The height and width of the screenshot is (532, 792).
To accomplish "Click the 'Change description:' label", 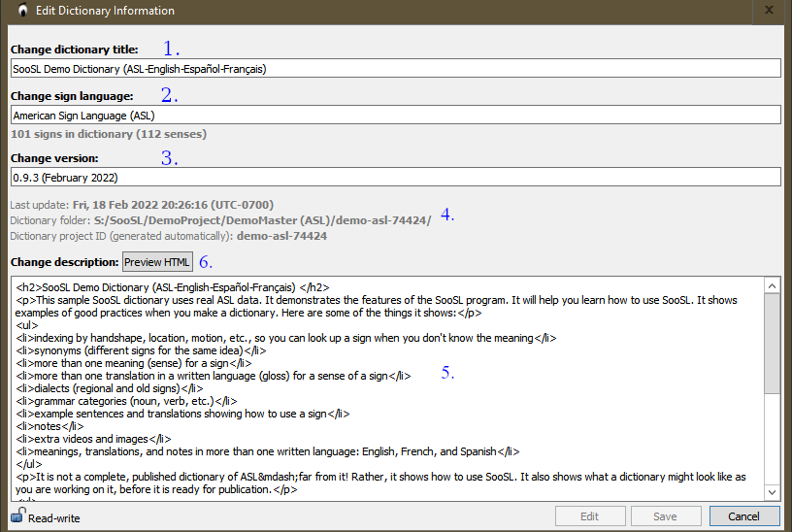I will [x=65, y=262].
